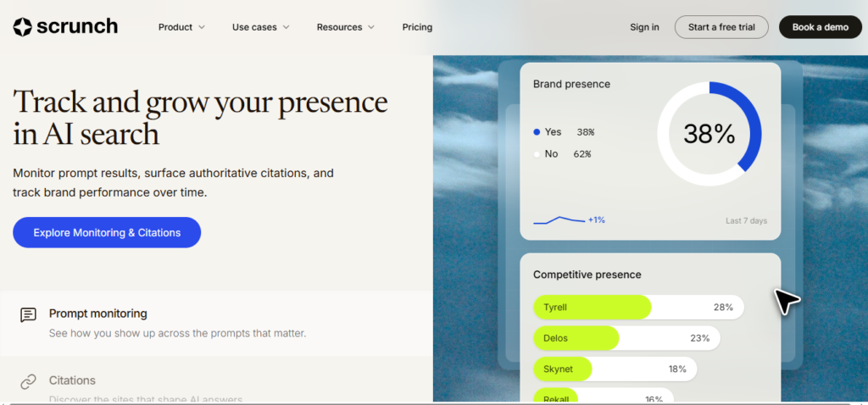868x405 pixels.
Task: Click the Citations chain-link icon
Action: pyautogui.click(x=28, y=382)
